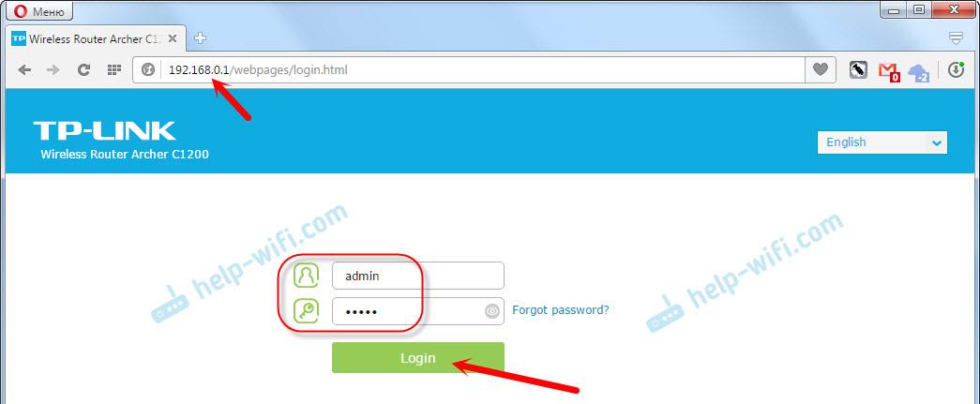Open a new tab with plus icon

(x=201, y=38)
